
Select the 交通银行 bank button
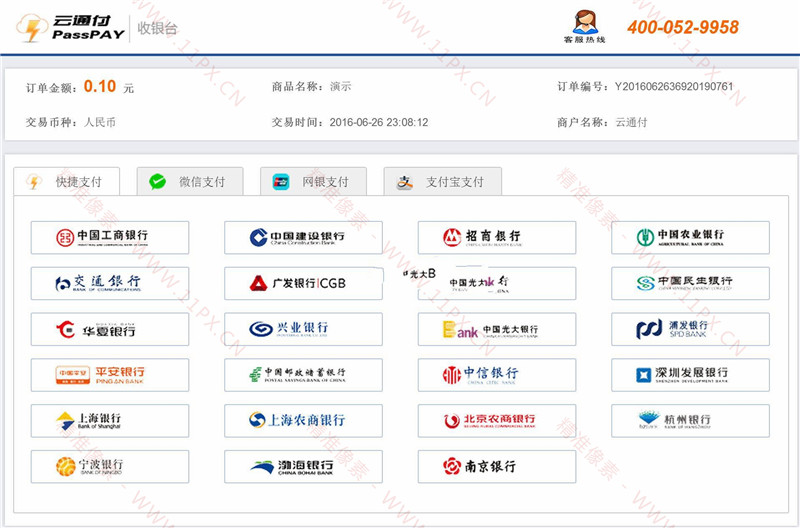point(110,283)
